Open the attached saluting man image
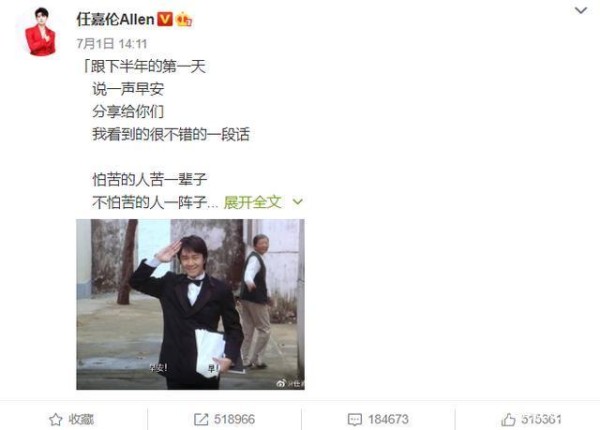600x430 pixels. click(191, 305)
